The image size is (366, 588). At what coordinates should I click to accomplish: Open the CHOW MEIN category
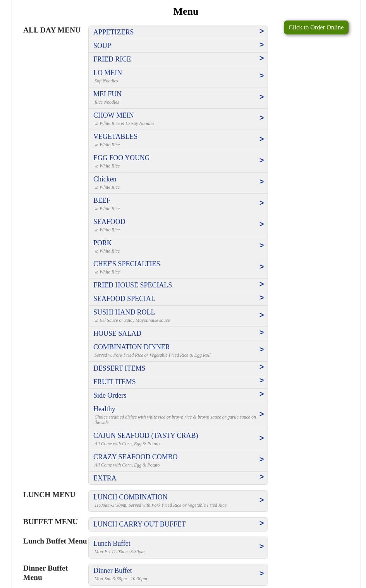coord(113,115)
